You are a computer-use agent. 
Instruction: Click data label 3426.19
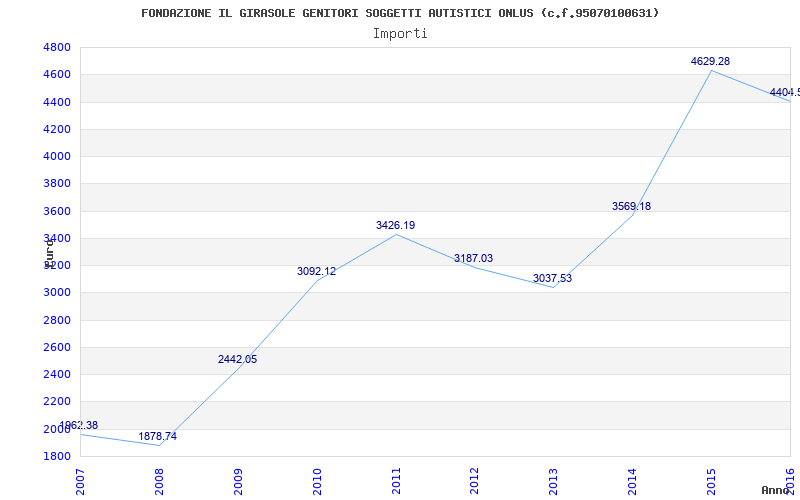(395, 226)
